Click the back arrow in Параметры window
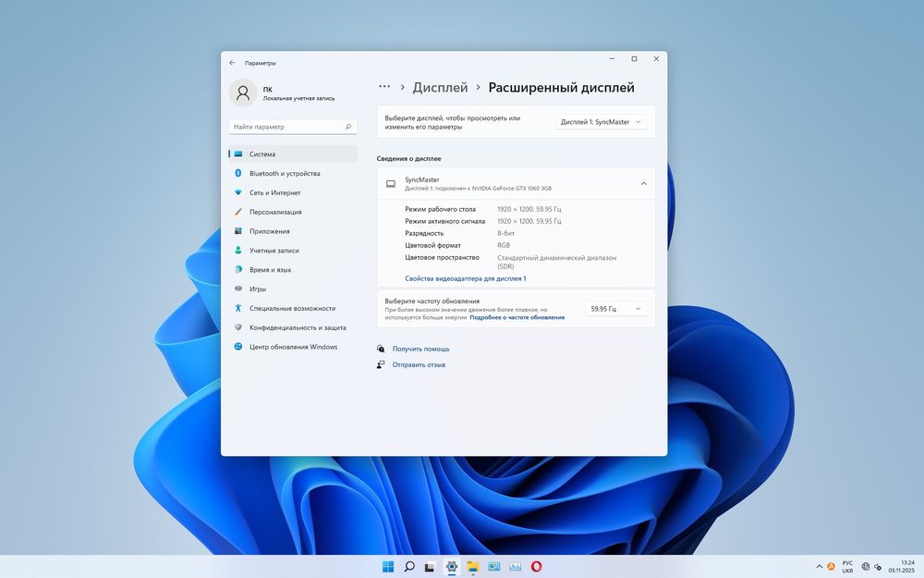Viewport: 924px width, 578px height. [x=232, y=63]
